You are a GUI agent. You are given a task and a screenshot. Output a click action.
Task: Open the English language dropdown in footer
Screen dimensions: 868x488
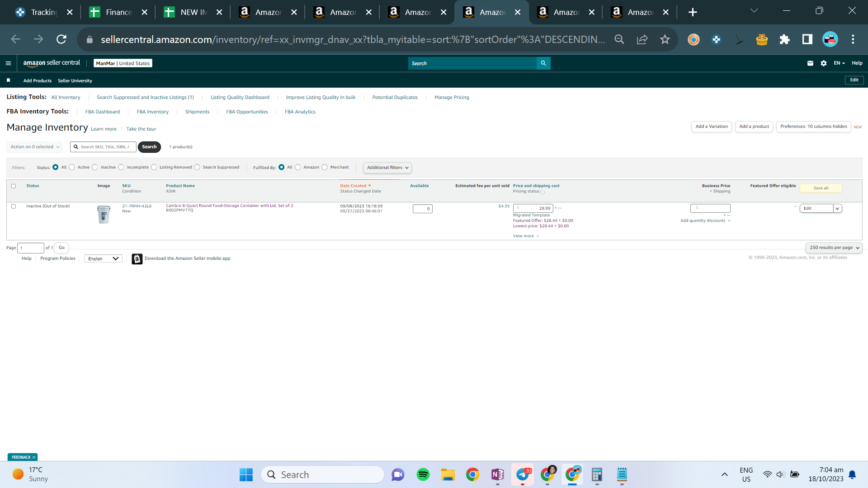tap(103, 259)
